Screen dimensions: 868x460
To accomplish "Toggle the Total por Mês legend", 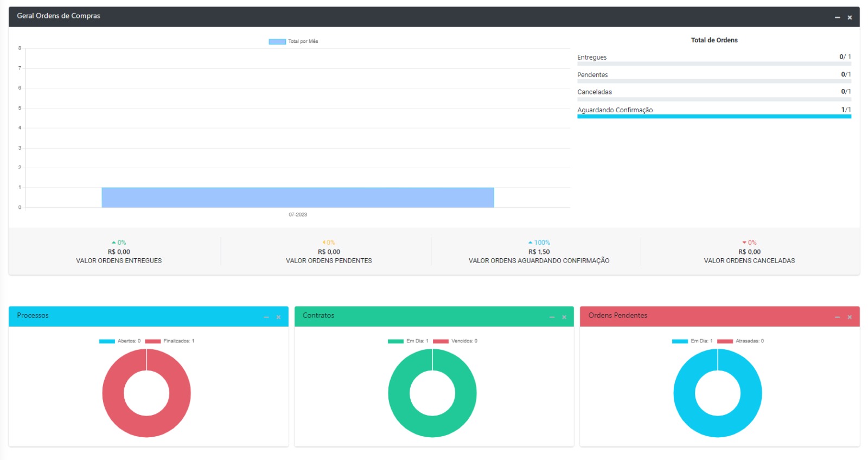I will (293, 41).
